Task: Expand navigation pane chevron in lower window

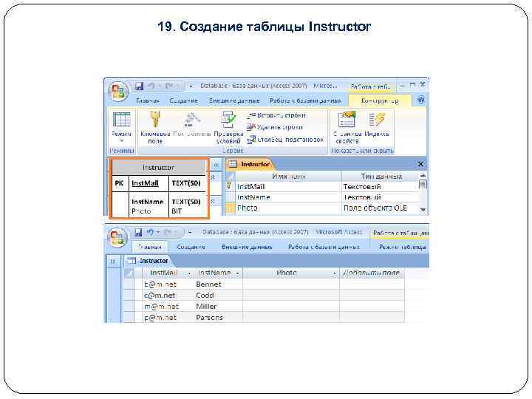Action: (x=113, y=262)
